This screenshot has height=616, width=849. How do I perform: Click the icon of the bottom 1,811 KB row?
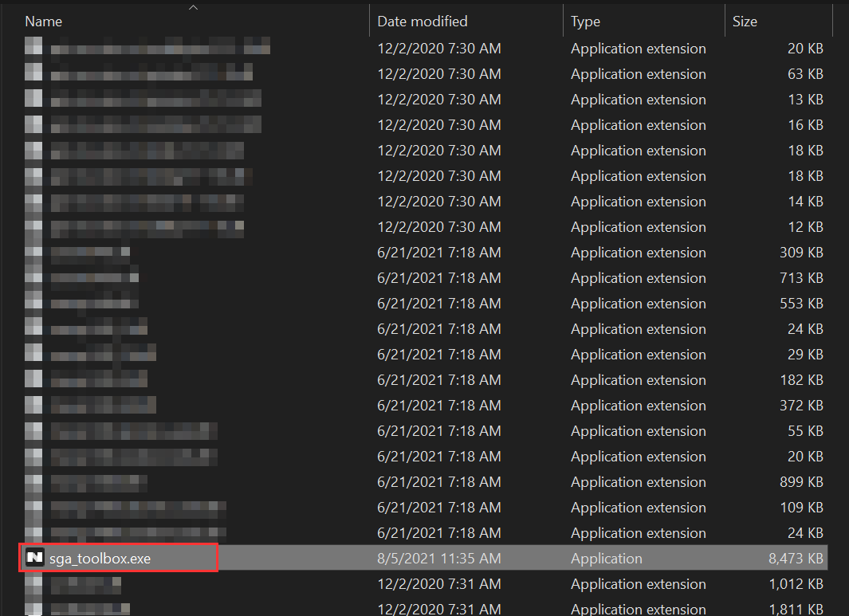click(33, 609)
